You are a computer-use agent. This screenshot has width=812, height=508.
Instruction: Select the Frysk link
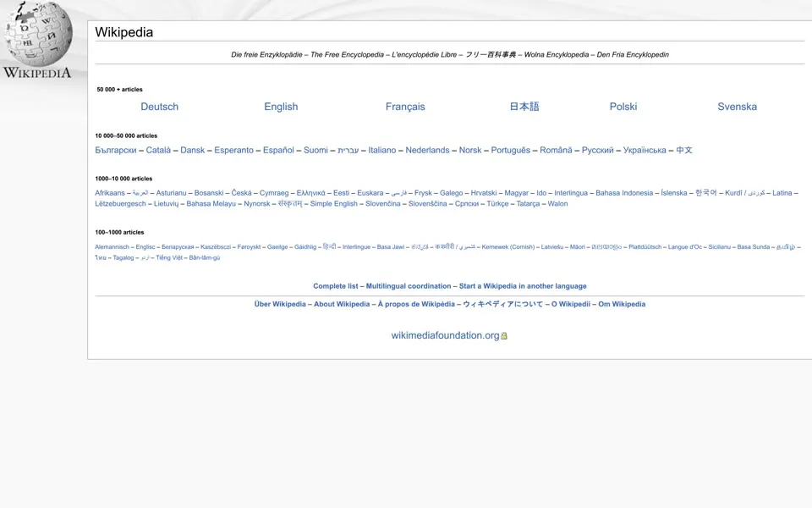click(x=423, y=193)
